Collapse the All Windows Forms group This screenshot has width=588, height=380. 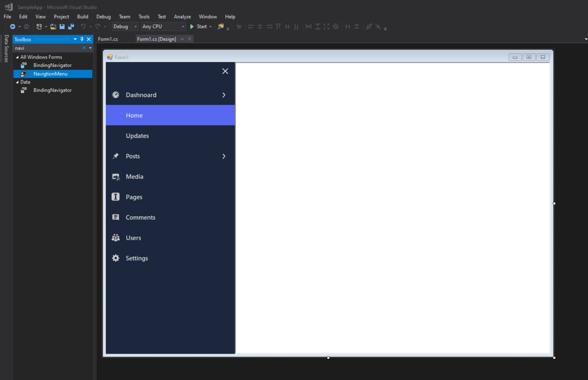coord(17,57)
